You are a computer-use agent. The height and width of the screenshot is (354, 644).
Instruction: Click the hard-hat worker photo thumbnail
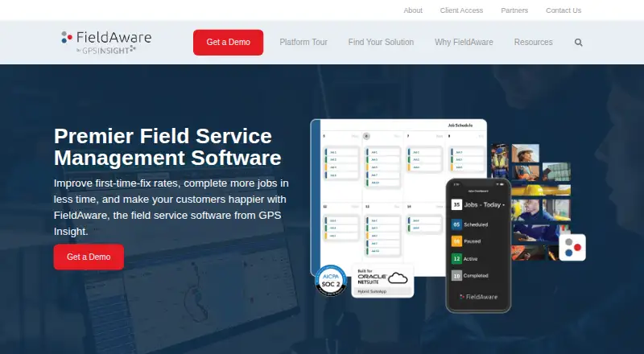[x=526, y=153]
